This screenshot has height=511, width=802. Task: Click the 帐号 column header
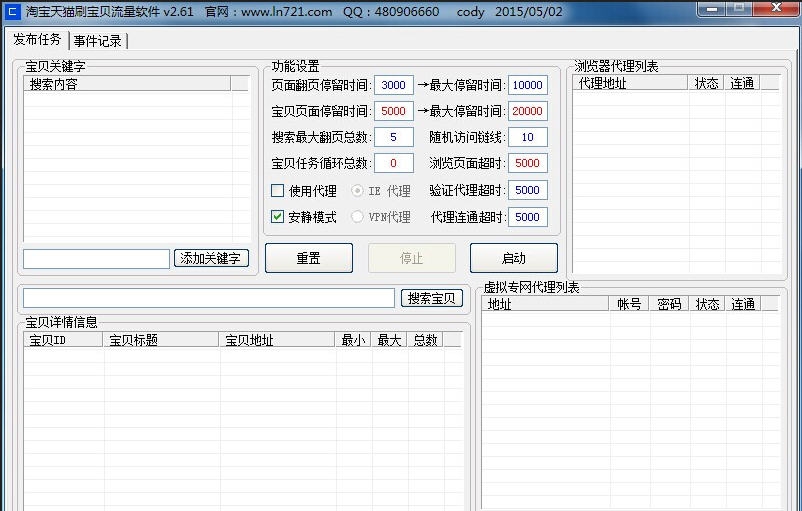coord(629,304)
